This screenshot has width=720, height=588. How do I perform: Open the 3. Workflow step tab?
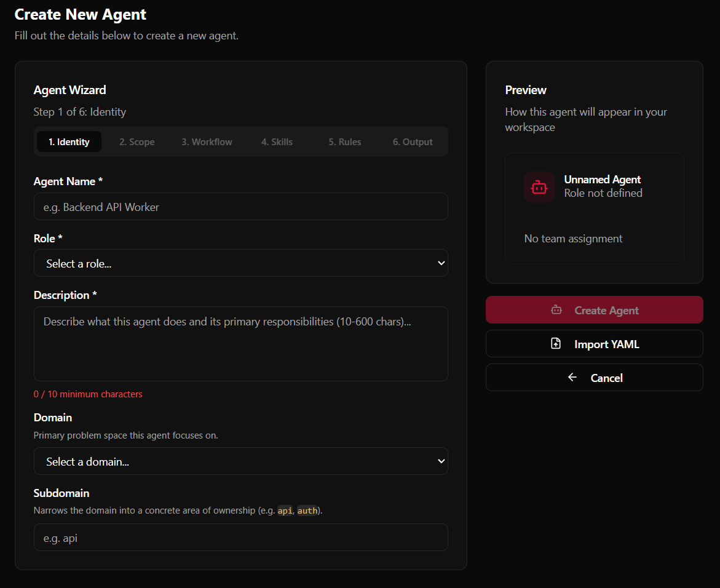coord(207,142)
